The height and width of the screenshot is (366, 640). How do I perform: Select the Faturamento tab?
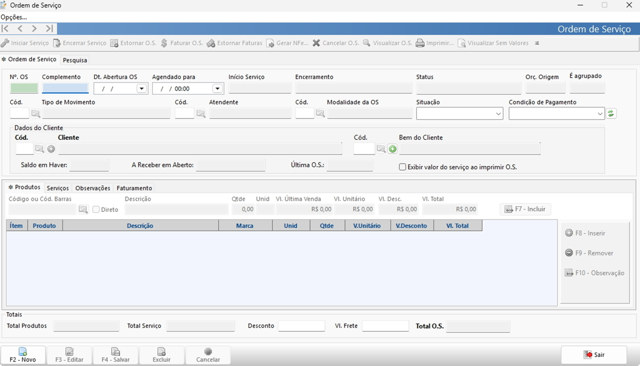coord(134,188)
